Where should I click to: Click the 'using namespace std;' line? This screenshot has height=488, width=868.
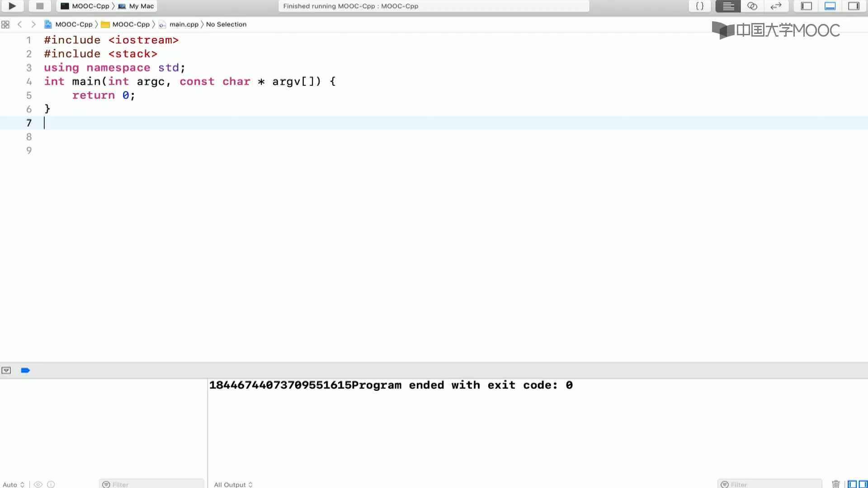115,68
